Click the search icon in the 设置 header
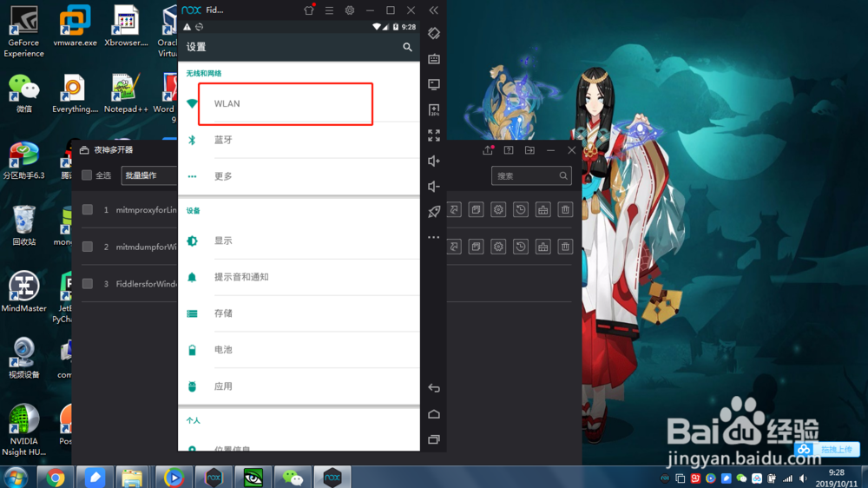The image size is (868, 488). point(407,47)
